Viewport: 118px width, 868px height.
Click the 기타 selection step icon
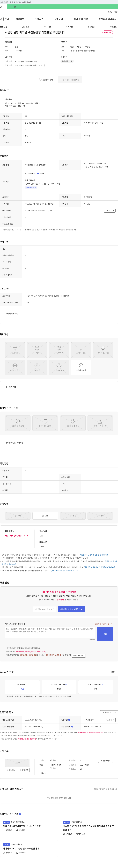[x=100, y=516]
